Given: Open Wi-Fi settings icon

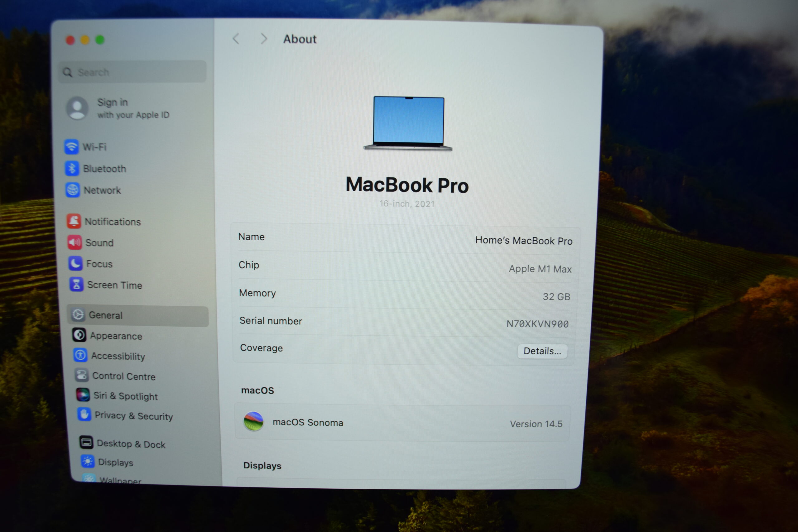Looking at the screenshot, I should [x=71, y=146].
